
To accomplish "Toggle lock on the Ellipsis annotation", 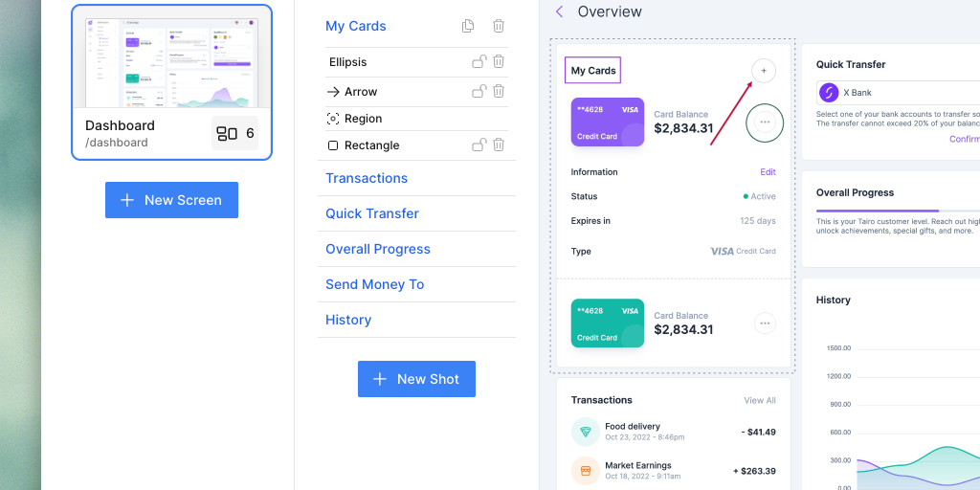I will pyautogui.click(x=479, y=62).
